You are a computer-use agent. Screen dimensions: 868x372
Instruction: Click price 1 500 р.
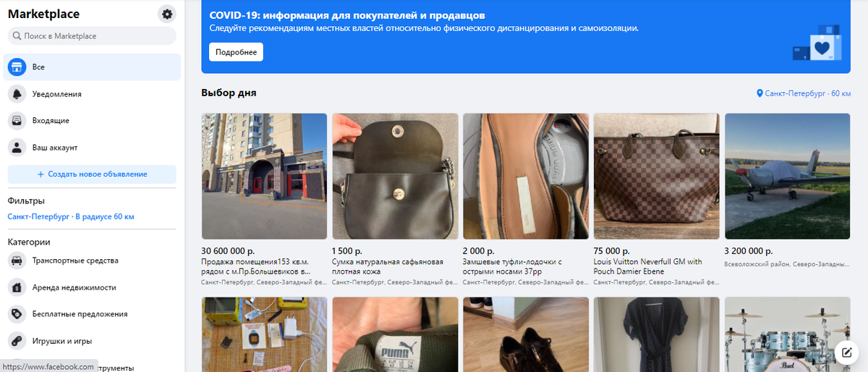pos(348,250)
